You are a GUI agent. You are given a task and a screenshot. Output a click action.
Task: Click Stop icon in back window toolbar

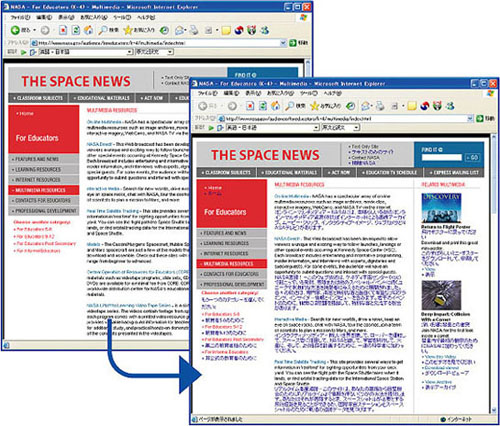pos(63,30)
